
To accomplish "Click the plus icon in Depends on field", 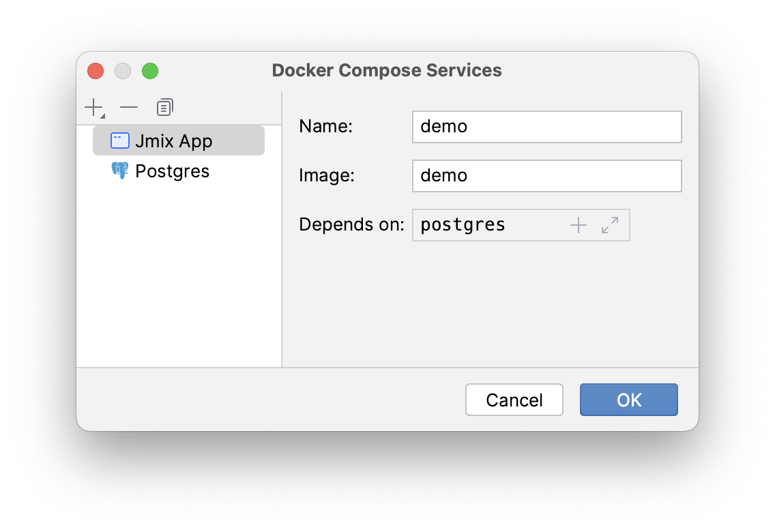I will pos(578,224).
